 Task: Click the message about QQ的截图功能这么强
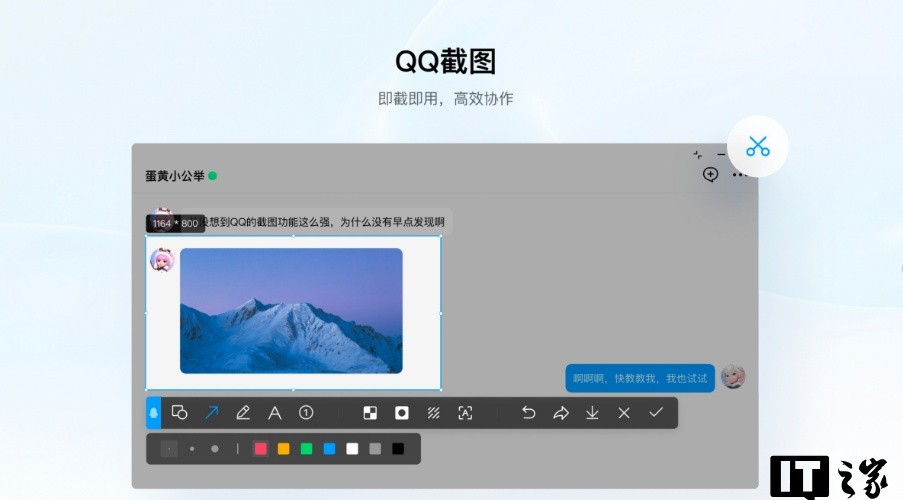(316, 222)
